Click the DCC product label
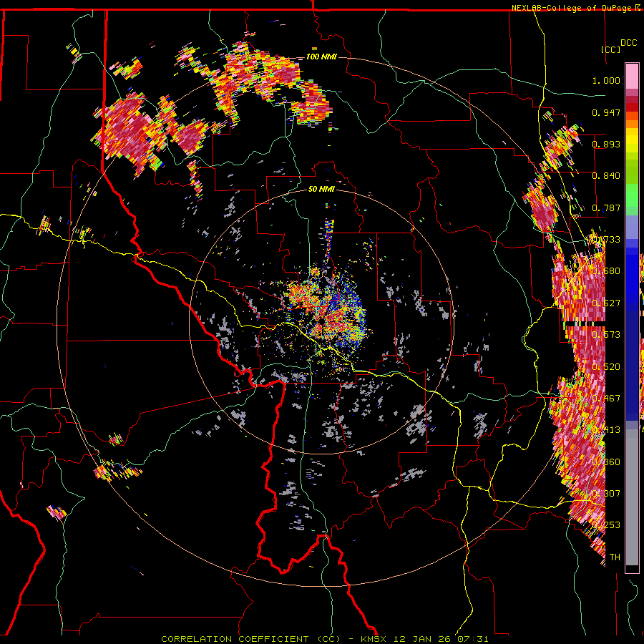The height and width of the screenshot is (644, 644). (628, 43)
